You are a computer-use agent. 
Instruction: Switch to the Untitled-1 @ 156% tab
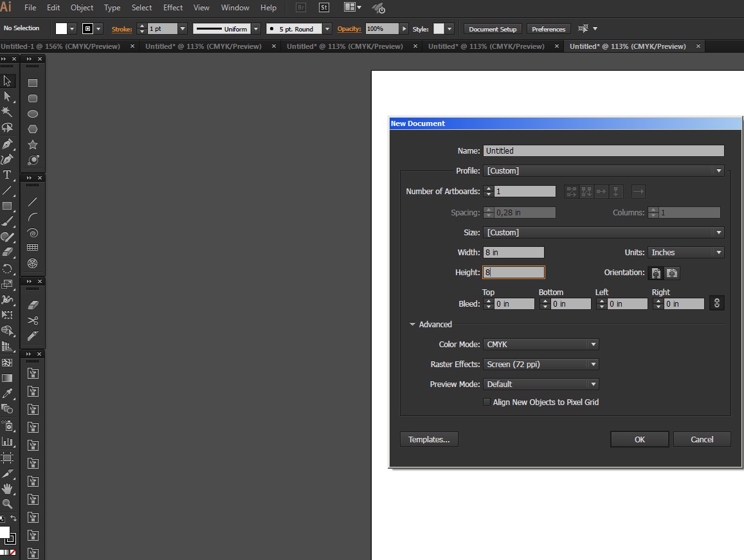61,46
